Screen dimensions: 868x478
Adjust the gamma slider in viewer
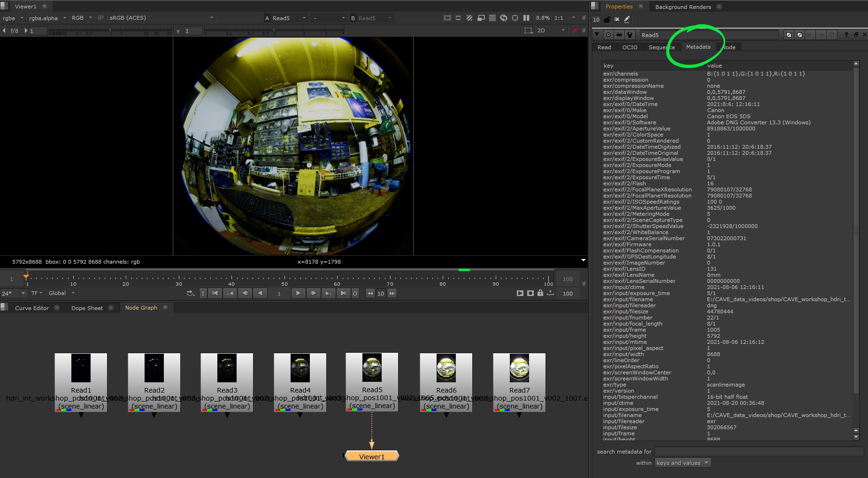pyautogui.click(x=275, y=30)
